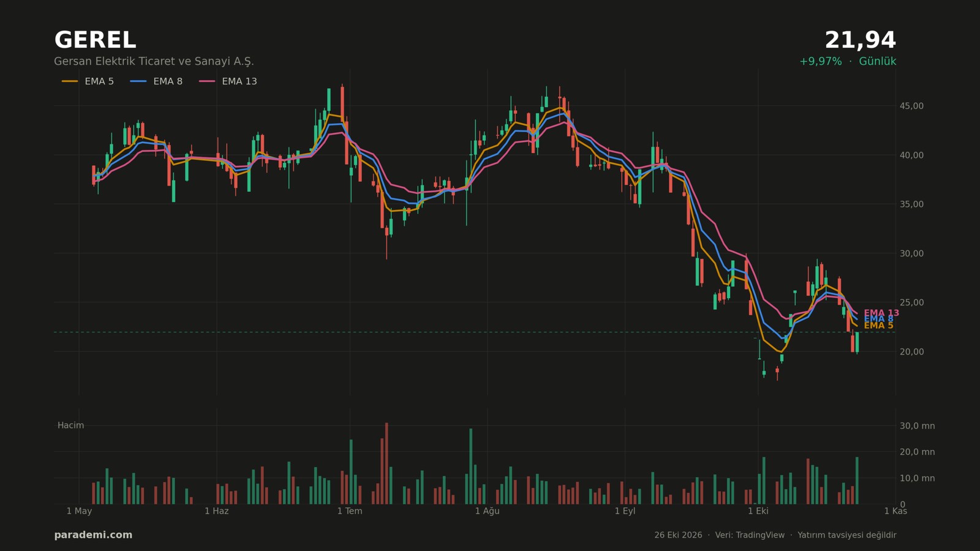The height and width of the screenshot is (551, 980).
Task: Click the 26 Eki 2026 footer date
Action: [x=678, y=535]
